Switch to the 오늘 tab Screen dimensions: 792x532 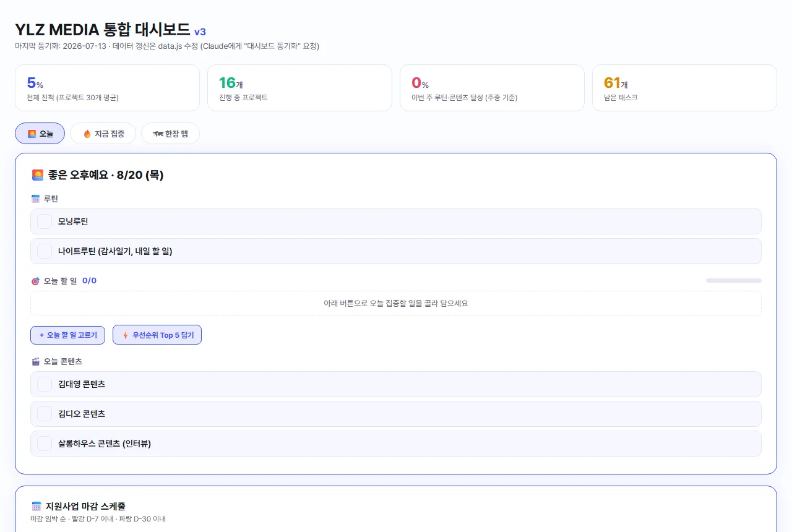click(40, 133)
